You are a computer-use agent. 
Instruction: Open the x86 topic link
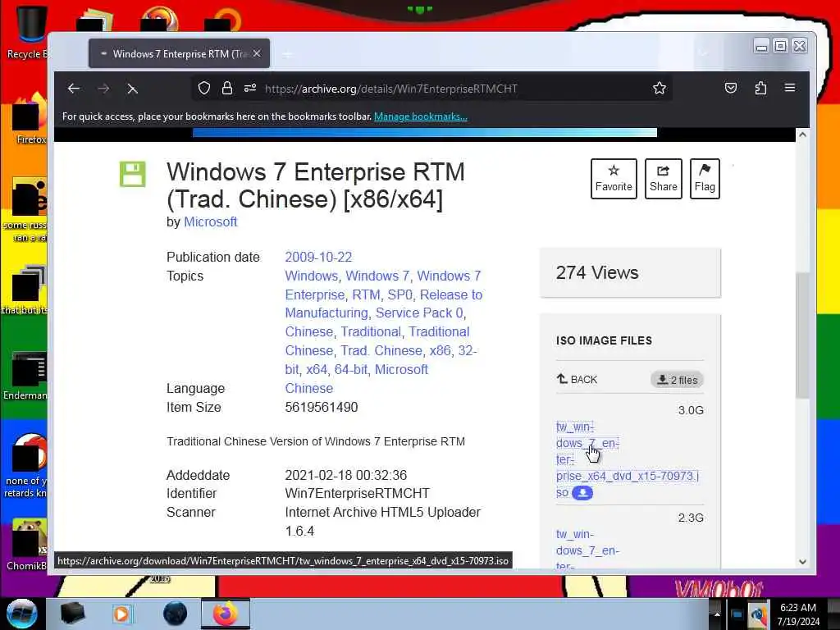point(440,350)
